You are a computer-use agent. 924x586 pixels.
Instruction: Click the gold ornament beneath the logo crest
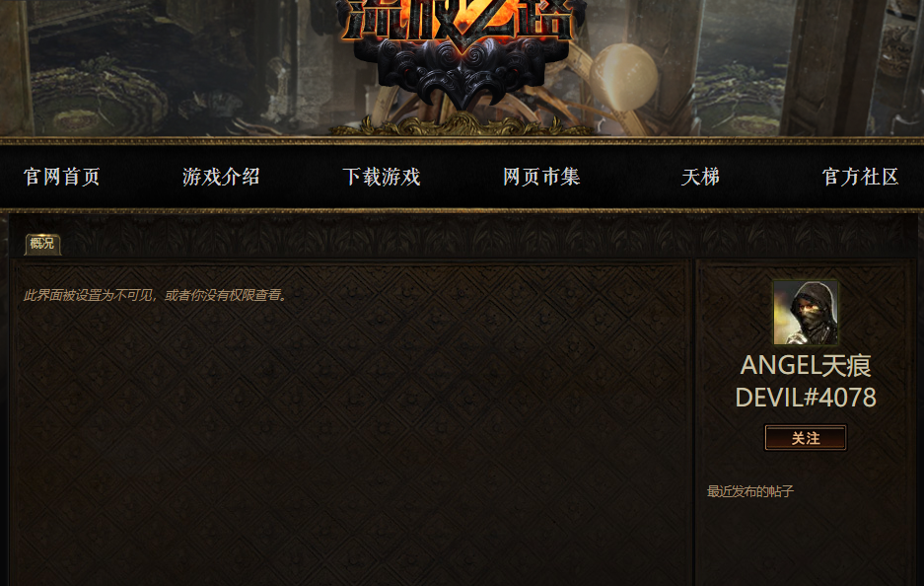pyautogui.click(x=461, y=124)
